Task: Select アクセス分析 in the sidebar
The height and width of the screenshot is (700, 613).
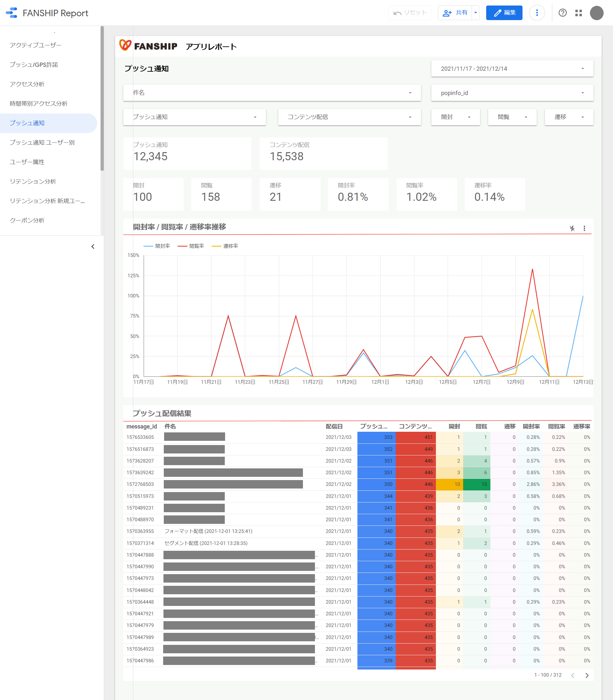Action: point(27,84)
